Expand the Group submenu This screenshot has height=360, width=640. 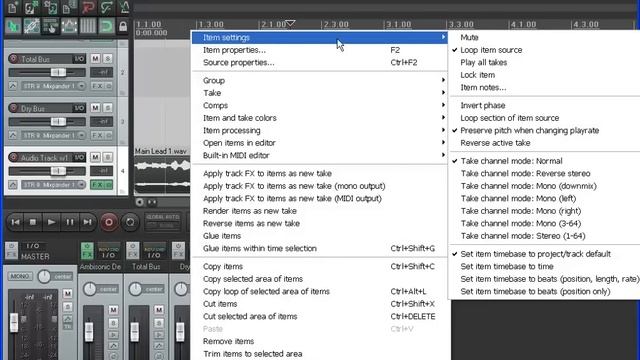point(320,80)
